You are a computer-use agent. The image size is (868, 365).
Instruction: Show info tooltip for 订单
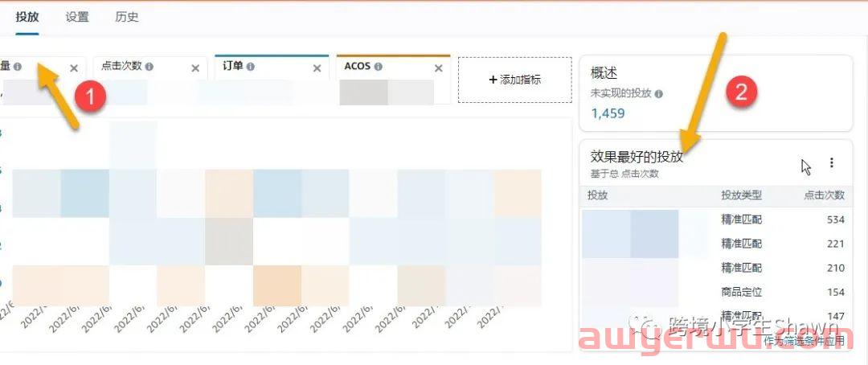coord(251,67)
